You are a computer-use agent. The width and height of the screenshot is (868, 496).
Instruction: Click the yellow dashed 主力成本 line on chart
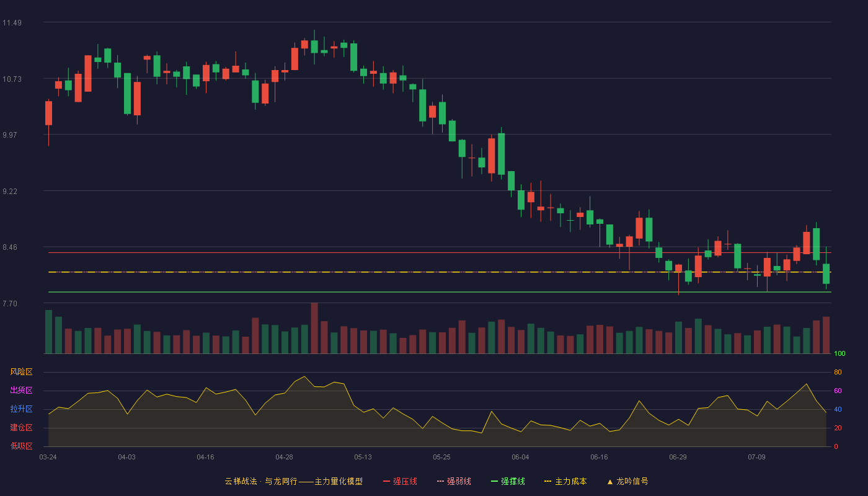click(440, 272)
